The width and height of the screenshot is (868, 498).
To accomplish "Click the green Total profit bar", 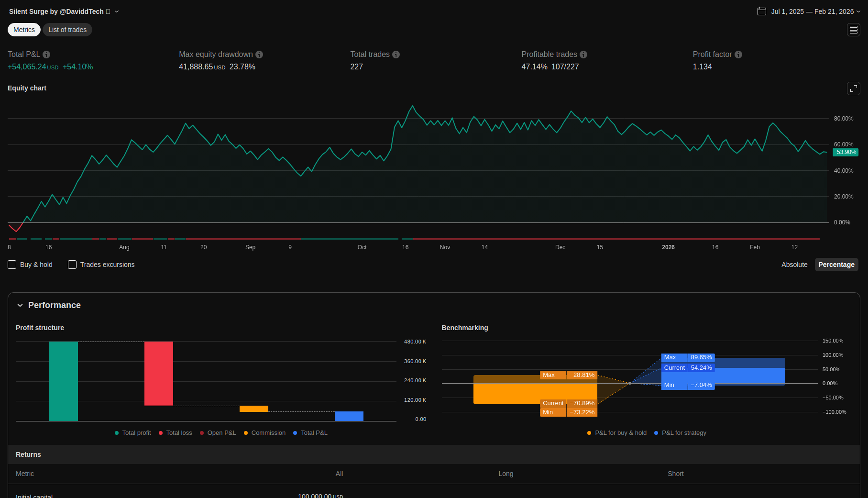I will click(x=64, y=381).
